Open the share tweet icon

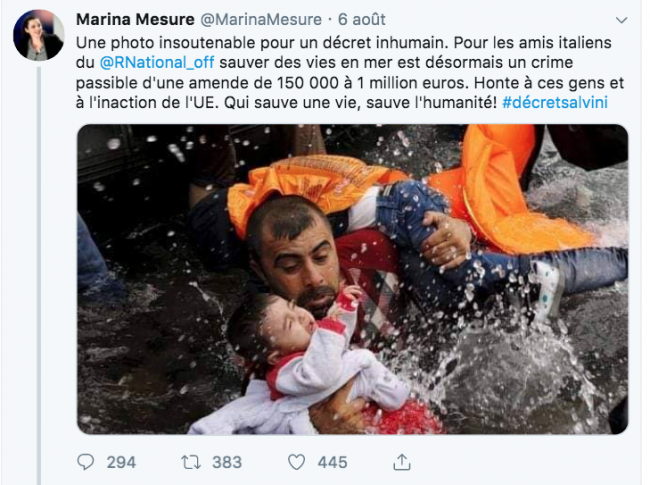pyautogui.click(x=402, y=462)
